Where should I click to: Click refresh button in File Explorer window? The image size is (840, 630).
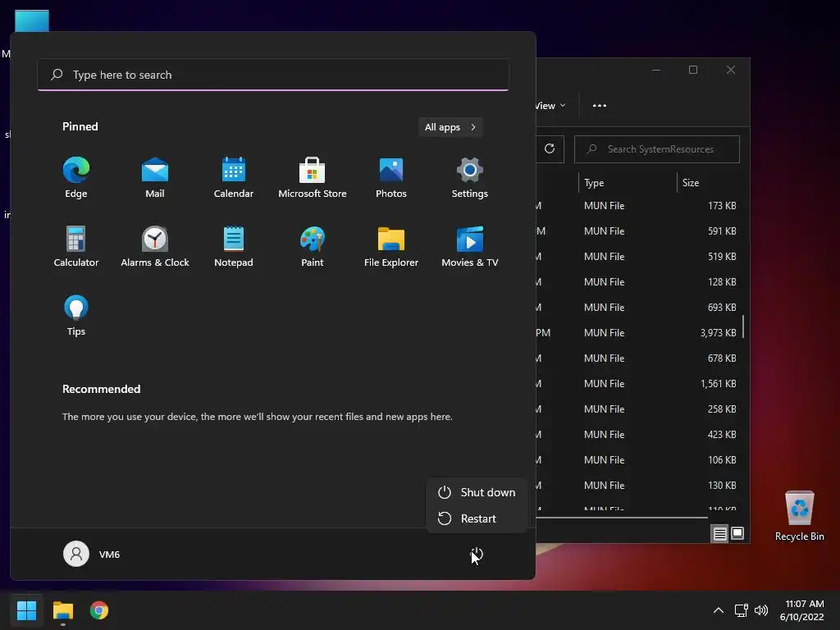pyautogui.click(x=550, y=149)
